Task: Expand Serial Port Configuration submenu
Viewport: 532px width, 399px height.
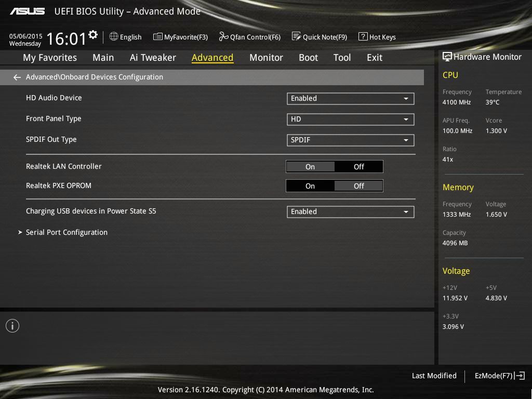Action: pyautogui.click(x=66, y=232)
